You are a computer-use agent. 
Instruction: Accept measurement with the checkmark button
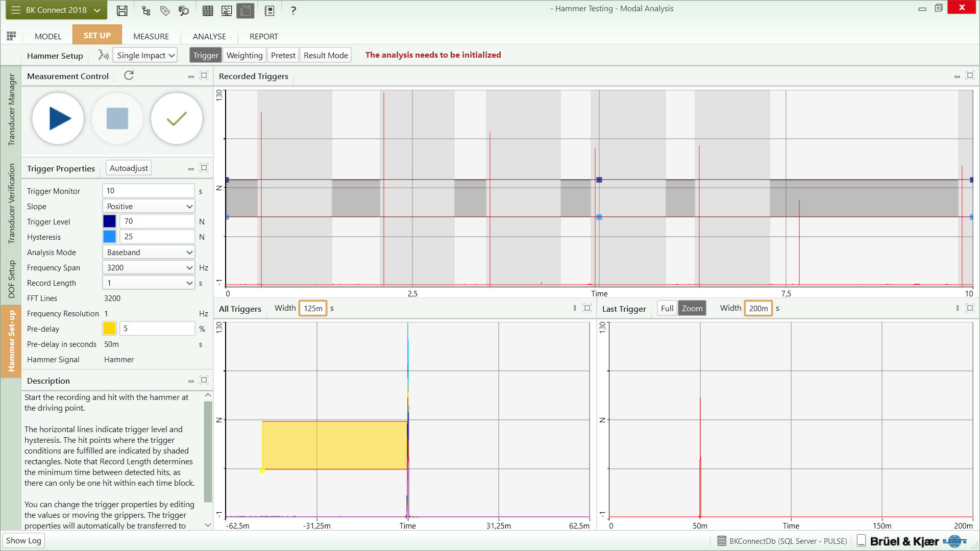click(177, 118)
